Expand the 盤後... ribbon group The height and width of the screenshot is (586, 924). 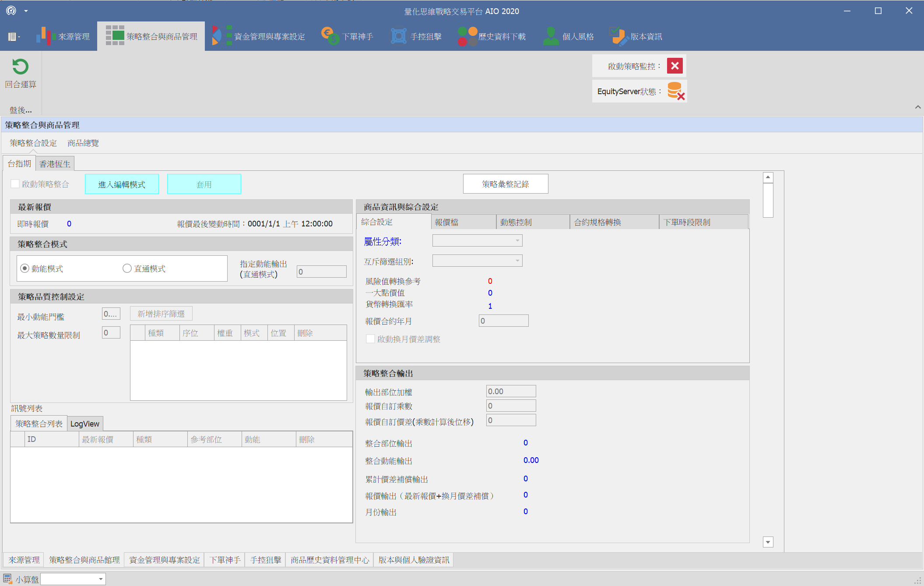pyautogui.click(x=21, y=110)
